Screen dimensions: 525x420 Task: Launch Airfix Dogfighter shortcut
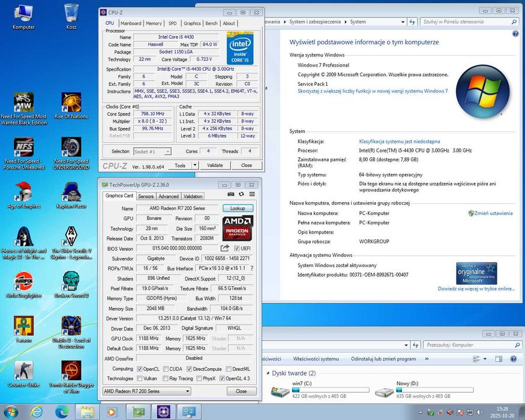tap(23, 285)
